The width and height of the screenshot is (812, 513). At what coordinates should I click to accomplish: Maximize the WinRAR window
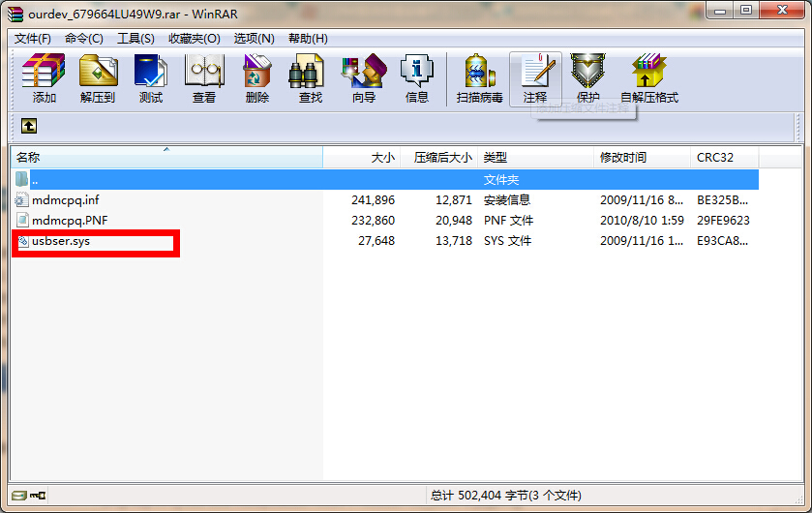click(x=746, y=11)
